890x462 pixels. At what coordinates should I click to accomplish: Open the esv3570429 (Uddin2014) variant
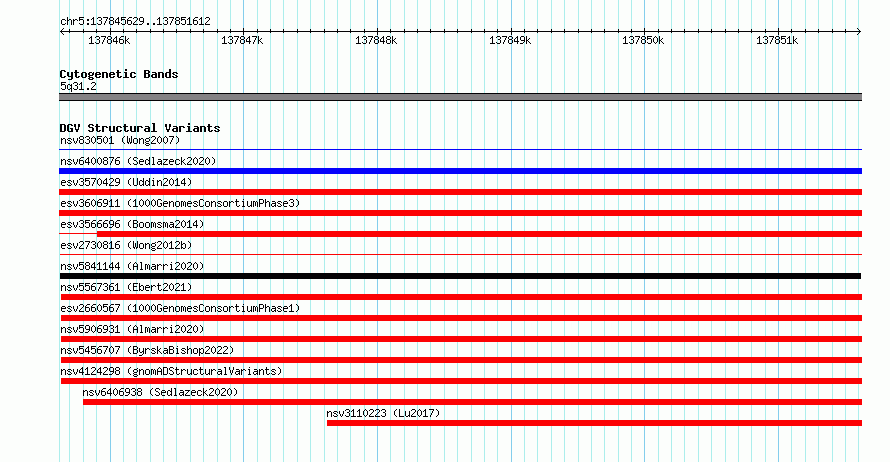(x=126, y=182)
